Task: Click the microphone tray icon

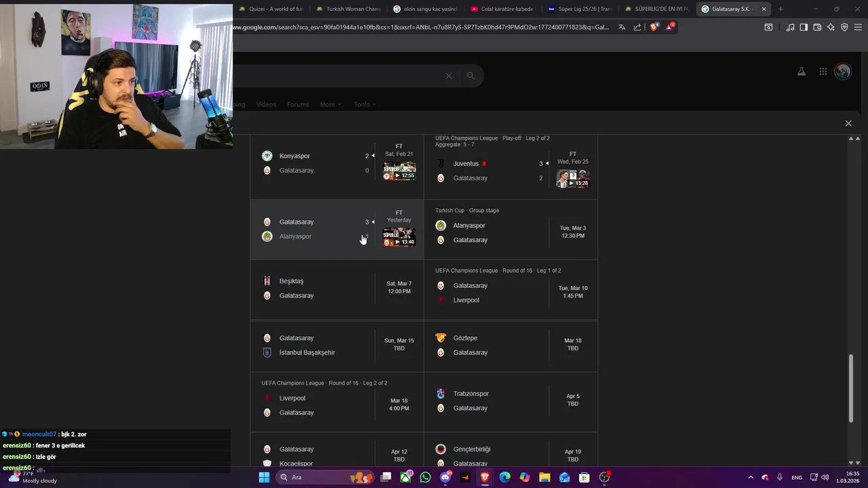Action: point(780,477)
